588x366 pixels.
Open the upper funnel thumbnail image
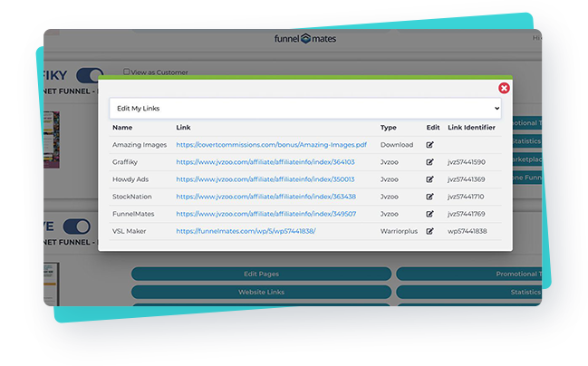pyautogui.click(x=52, y=140)
